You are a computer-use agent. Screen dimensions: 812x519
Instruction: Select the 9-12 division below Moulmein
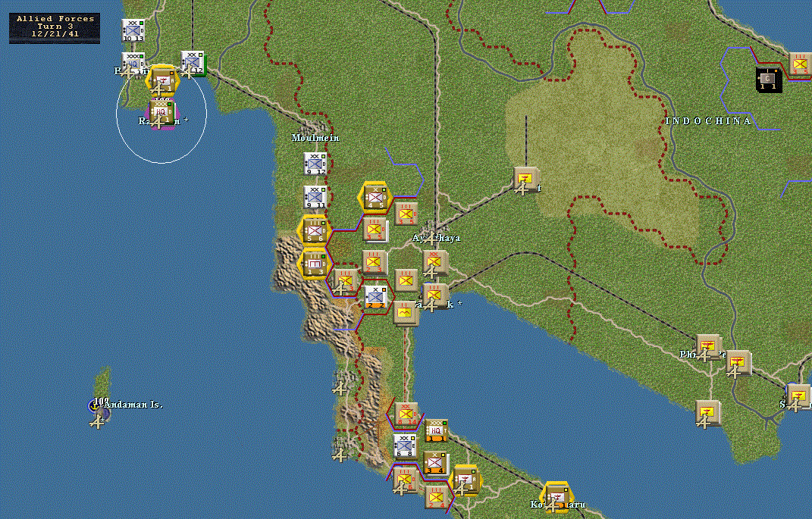[x=315, y=164]
